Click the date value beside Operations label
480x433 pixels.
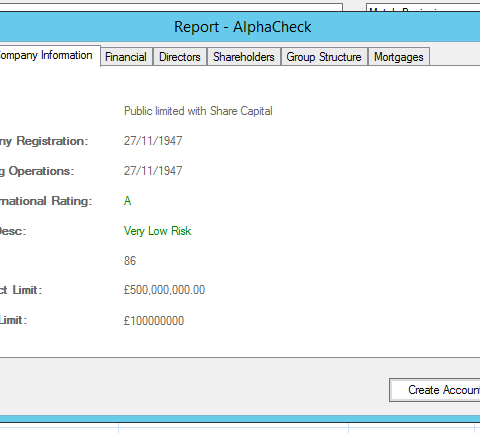click(153, 171)
